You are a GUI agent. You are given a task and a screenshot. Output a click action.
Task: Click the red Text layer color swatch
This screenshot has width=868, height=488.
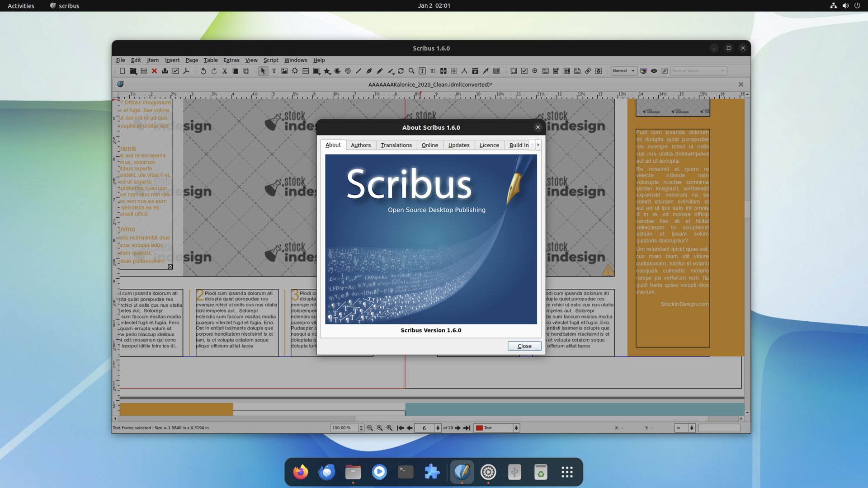pyautogui.click(x=479, y=428)
